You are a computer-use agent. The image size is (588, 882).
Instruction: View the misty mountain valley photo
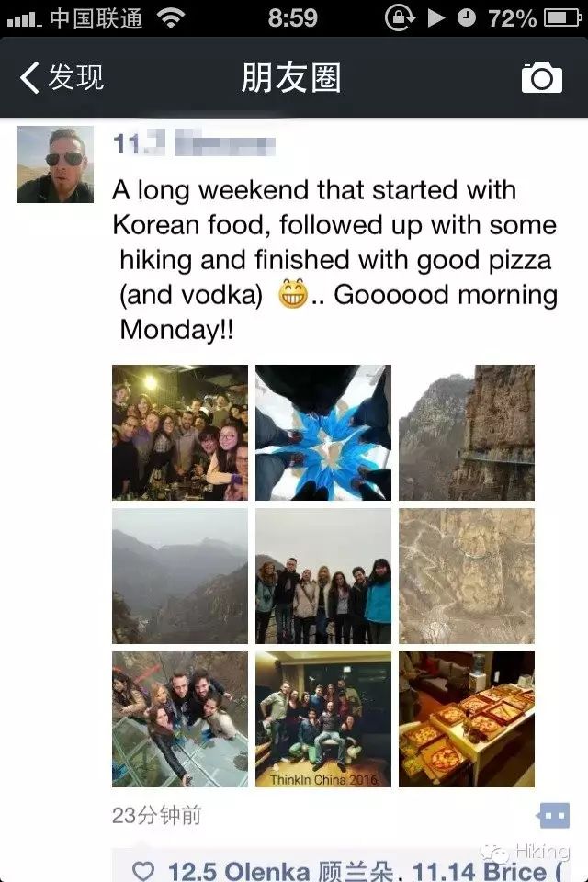point(180,576)
